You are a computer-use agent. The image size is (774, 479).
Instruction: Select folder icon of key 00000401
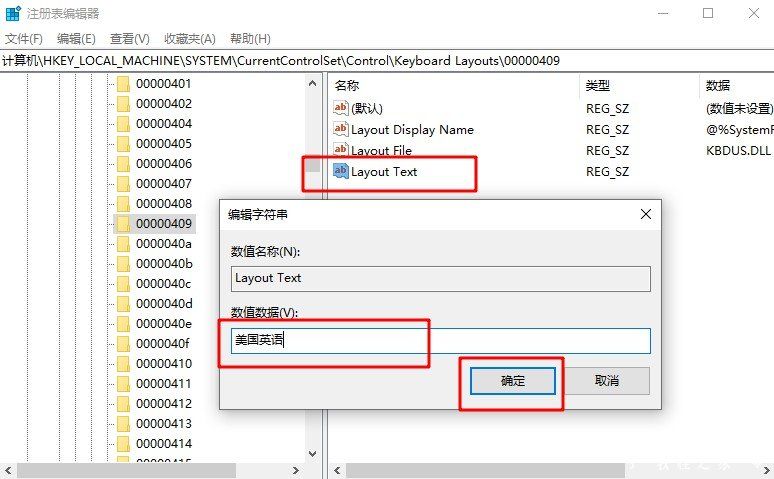(x=123, y=84)
